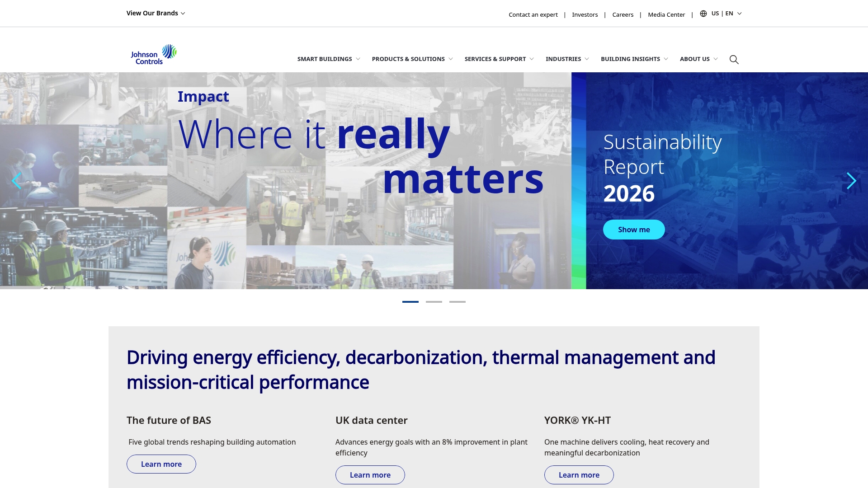Expand the View Our Brands dropdown
This screenshot has height=488, width=868.
(156, 13)
